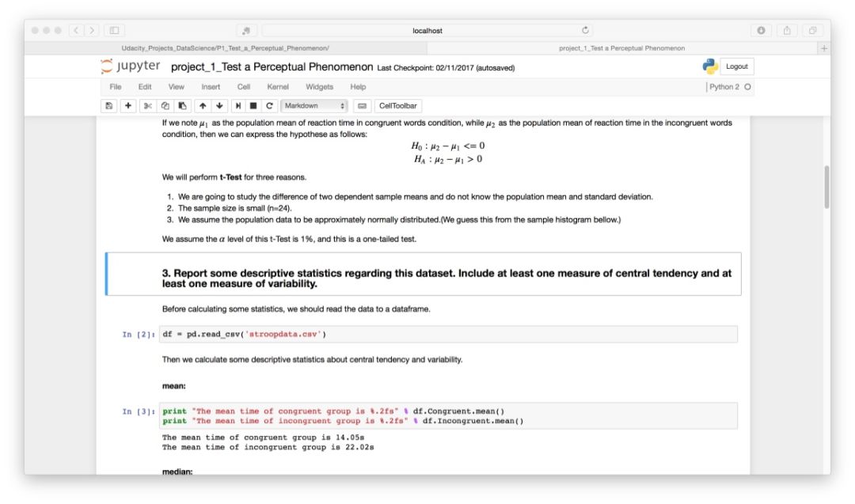Image resolution: width=855 pixels, height=504 pixels.
Task: Click the H0 hypothesis equation
Action: click(447, 146)
